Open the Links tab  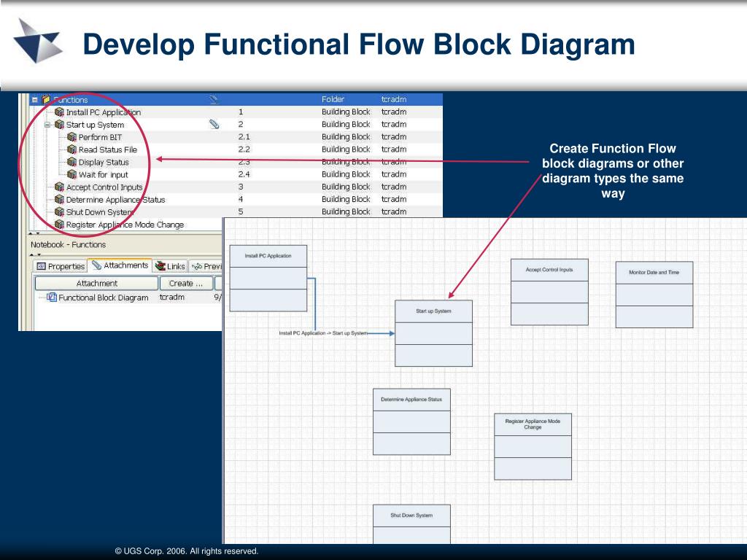point(170,266)
